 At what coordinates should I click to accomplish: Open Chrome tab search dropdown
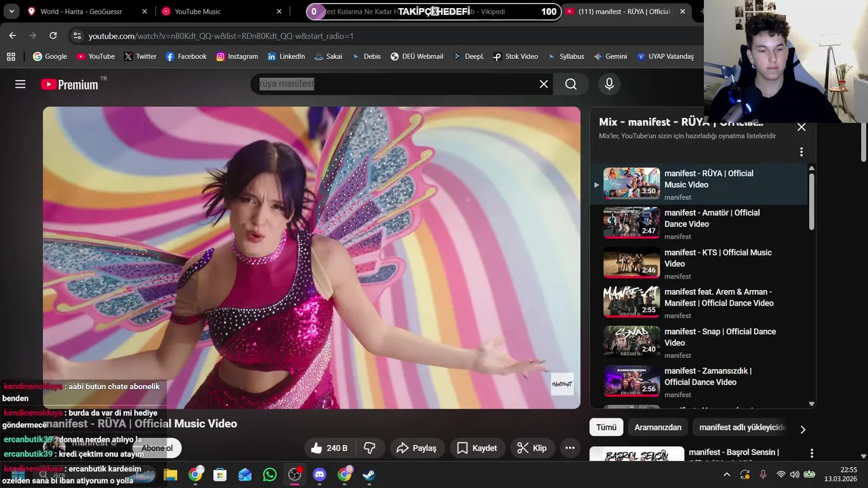point(12,12)
